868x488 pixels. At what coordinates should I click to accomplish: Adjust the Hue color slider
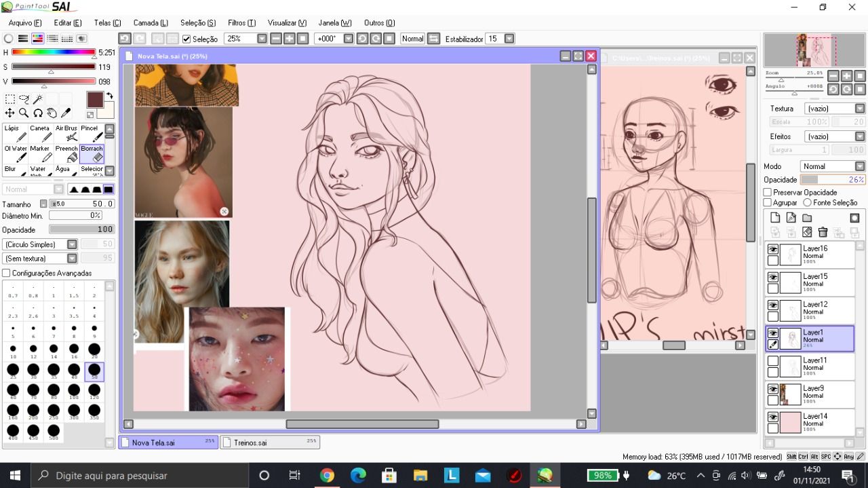(x=54, y=52)
